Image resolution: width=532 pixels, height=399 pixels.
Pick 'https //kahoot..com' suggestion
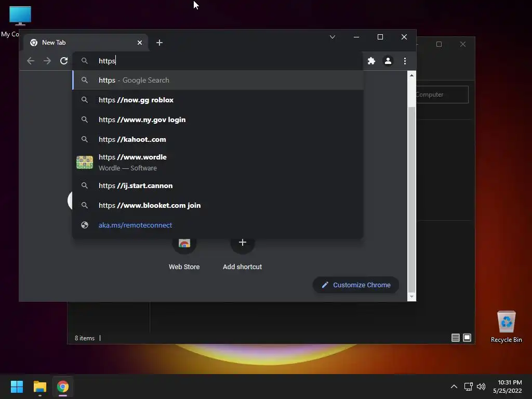tap(218, 139)
